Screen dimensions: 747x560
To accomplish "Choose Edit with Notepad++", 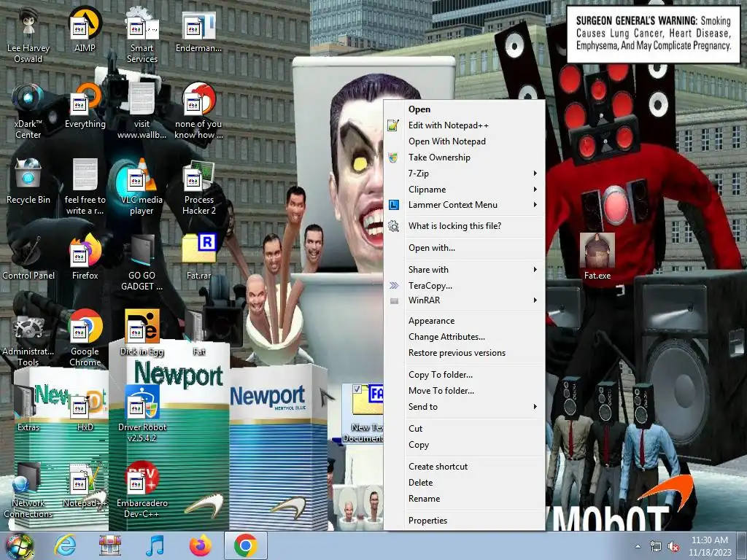I will point(464,125).
